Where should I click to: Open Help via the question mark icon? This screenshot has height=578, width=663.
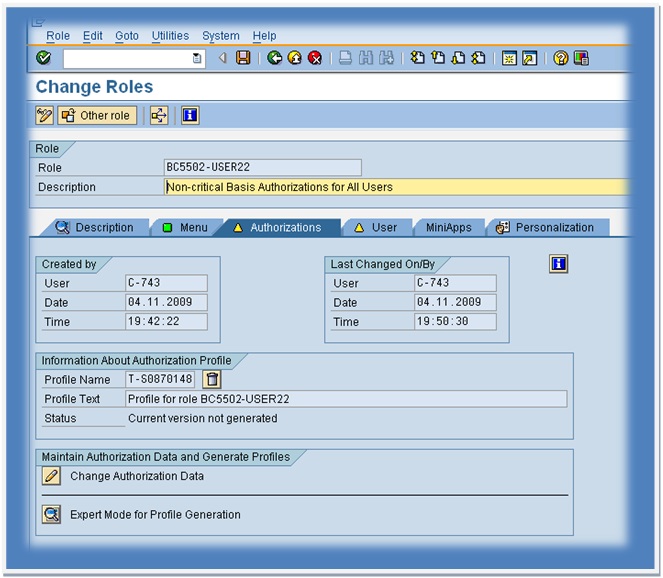560,59
